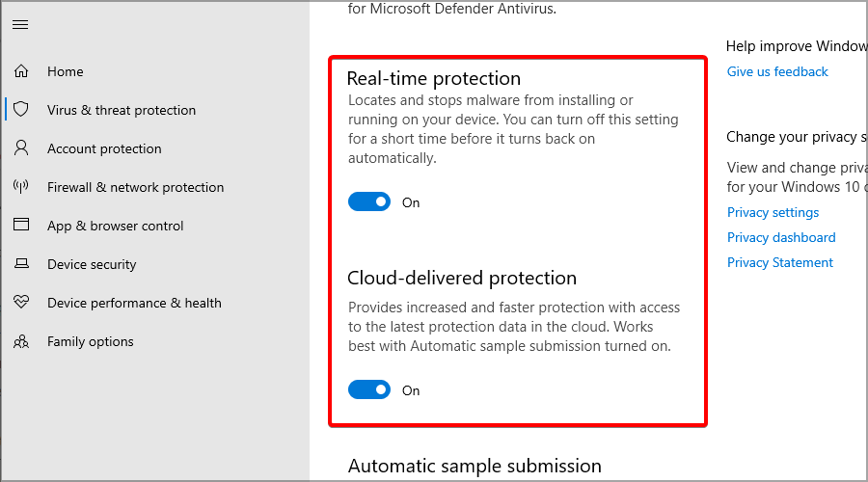Viewport: 868px width, 482px height.
Task: Click the heart icon for Device health
Action: click(x=21, y=302)
